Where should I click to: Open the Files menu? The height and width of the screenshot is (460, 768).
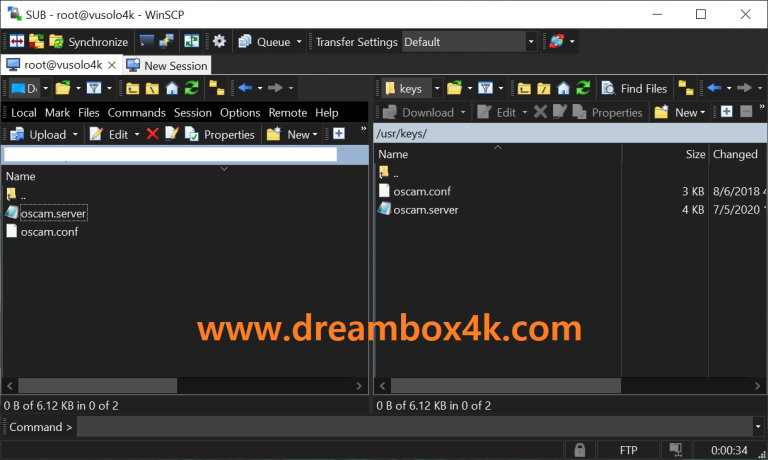[89, 113]
